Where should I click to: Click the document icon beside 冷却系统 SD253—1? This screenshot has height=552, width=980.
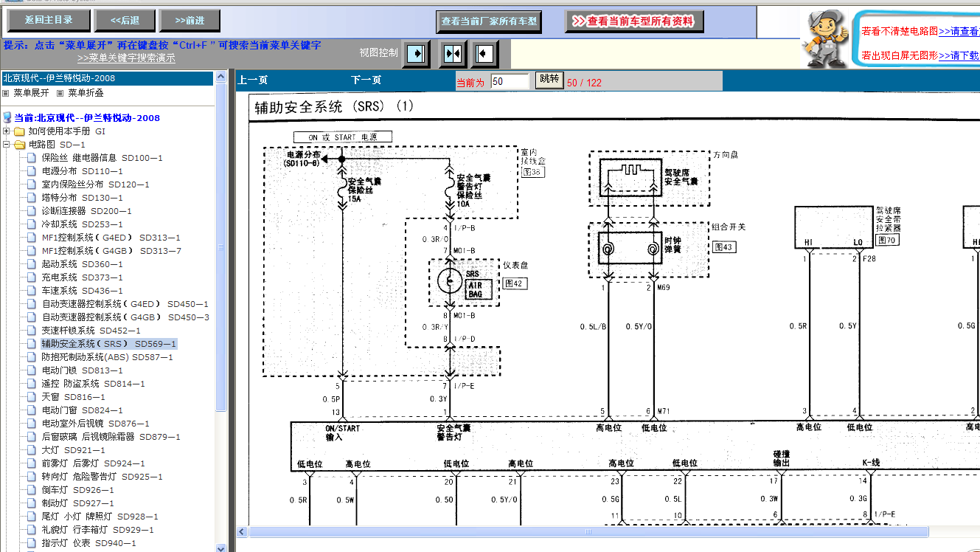31,224
